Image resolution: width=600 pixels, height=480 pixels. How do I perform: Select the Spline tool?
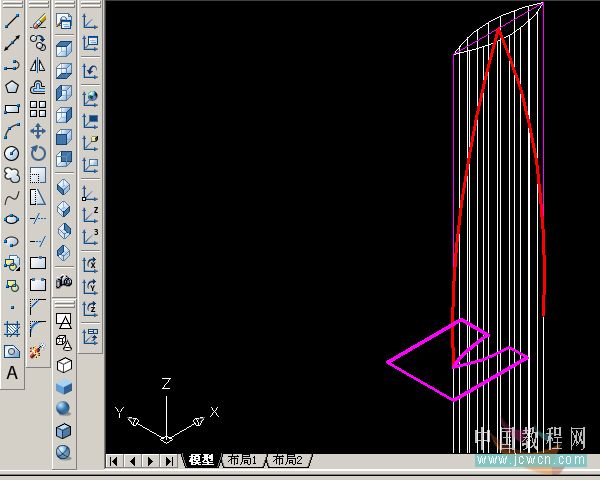[x=12, y=197]
